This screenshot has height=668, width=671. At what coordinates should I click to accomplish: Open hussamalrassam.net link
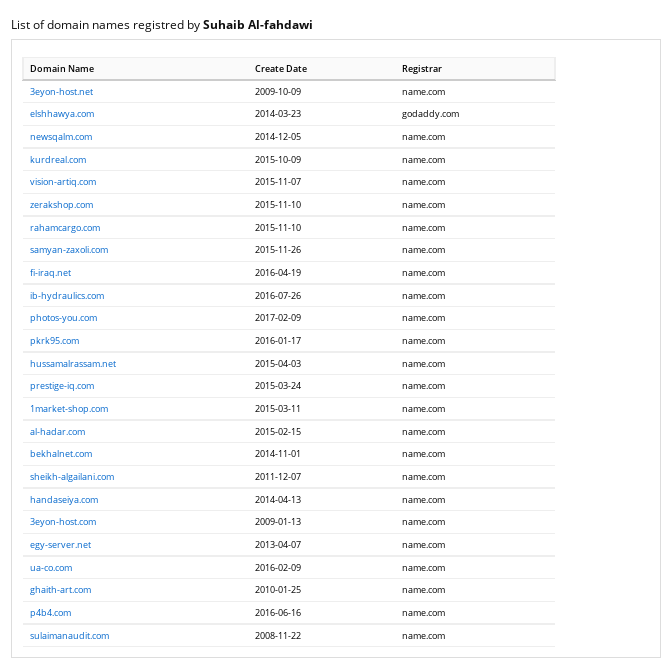73,364
